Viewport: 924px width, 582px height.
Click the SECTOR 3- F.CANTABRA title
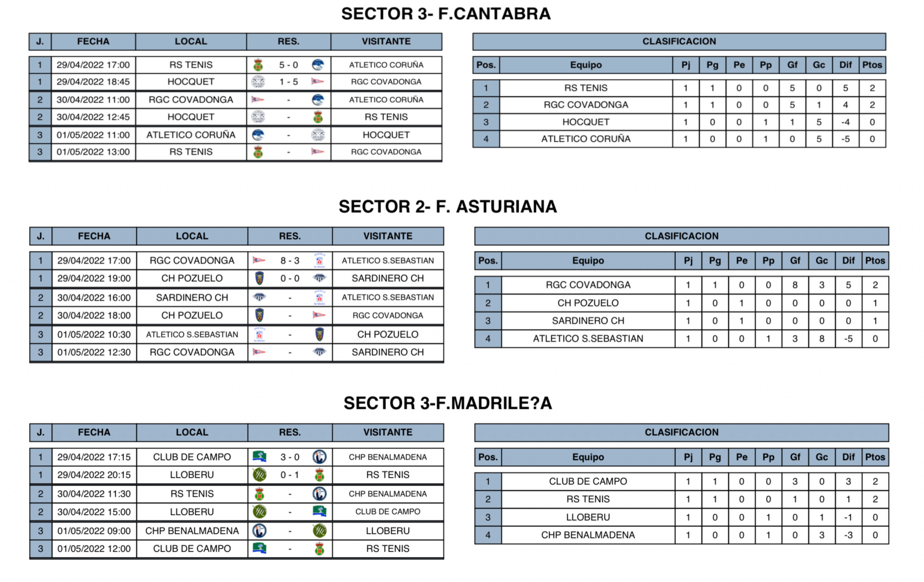[445, 14]
